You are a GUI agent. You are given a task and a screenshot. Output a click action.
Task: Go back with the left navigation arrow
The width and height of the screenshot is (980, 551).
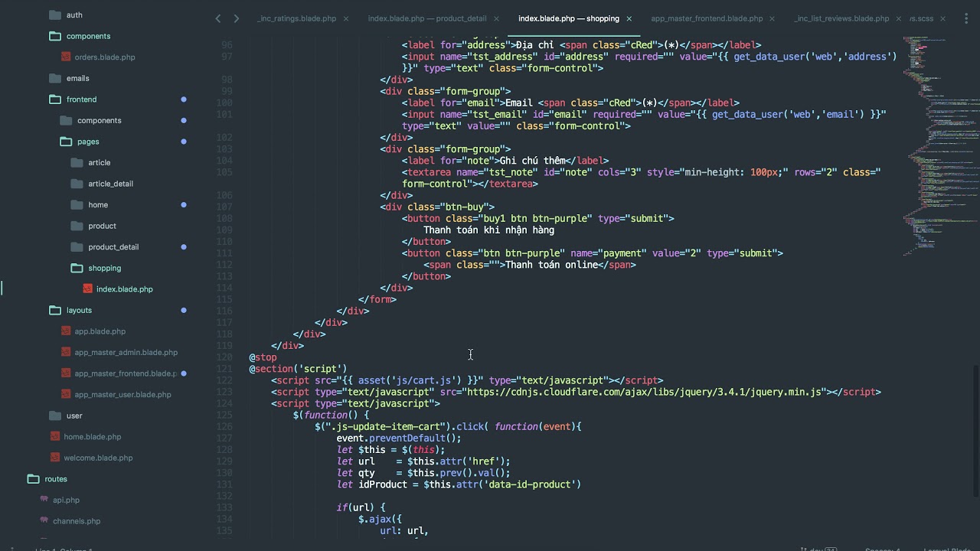pos(218,18)
